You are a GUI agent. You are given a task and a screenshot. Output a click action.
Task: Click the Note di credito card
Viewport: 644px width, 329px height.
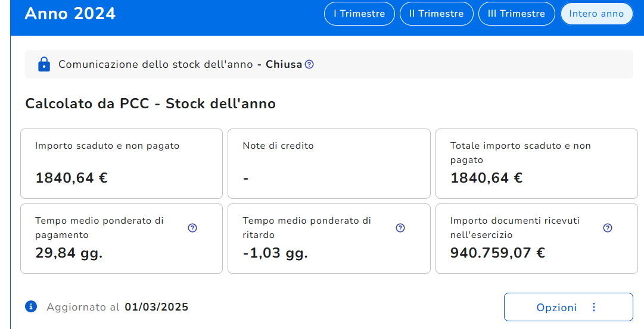[329, 164]
